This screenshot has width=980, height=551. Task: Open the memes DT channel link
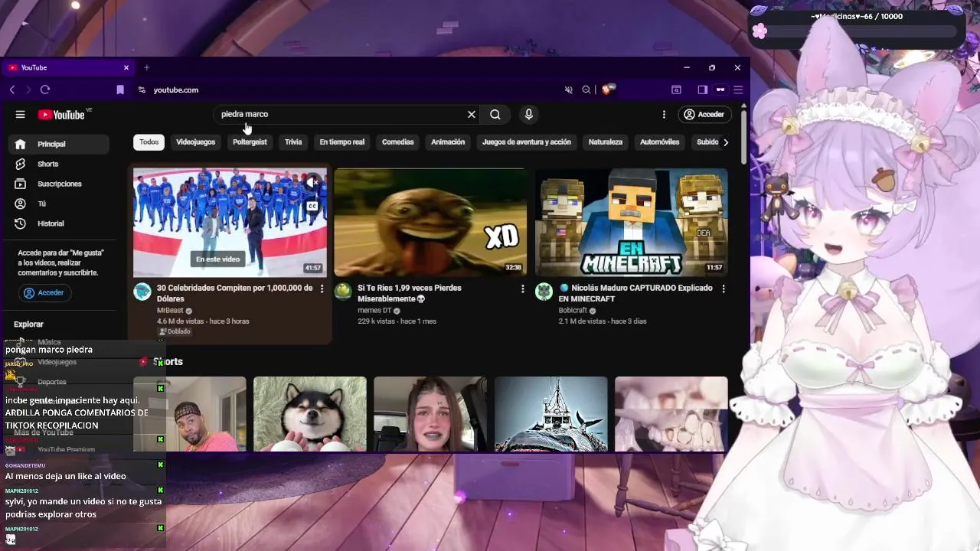coord(374,311)
